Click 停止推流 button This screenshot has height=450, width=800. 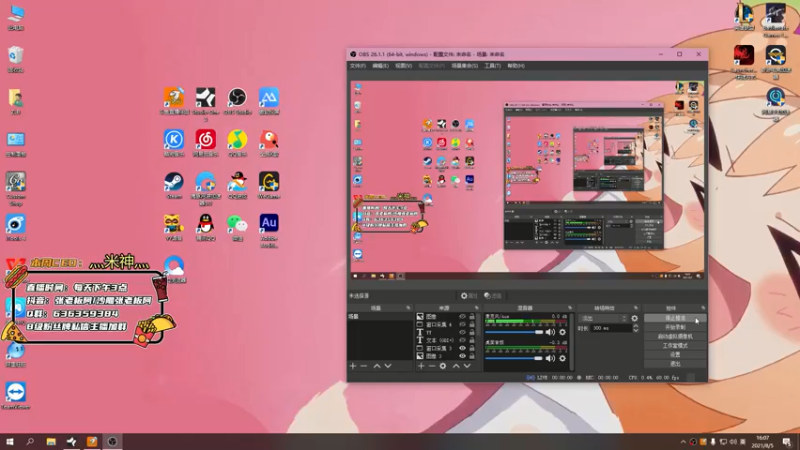pyautogui.click(x=675, y=318)
